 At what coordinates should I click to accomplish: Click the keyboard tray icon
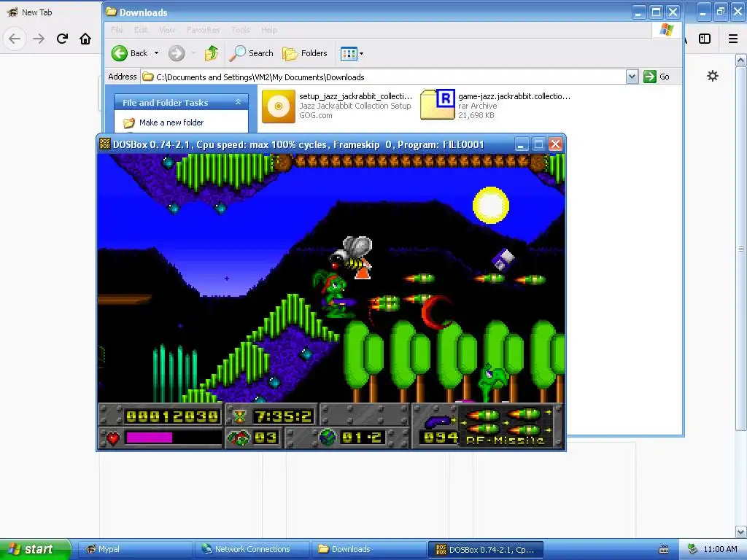pyautogui.click(x=664, y=550)
